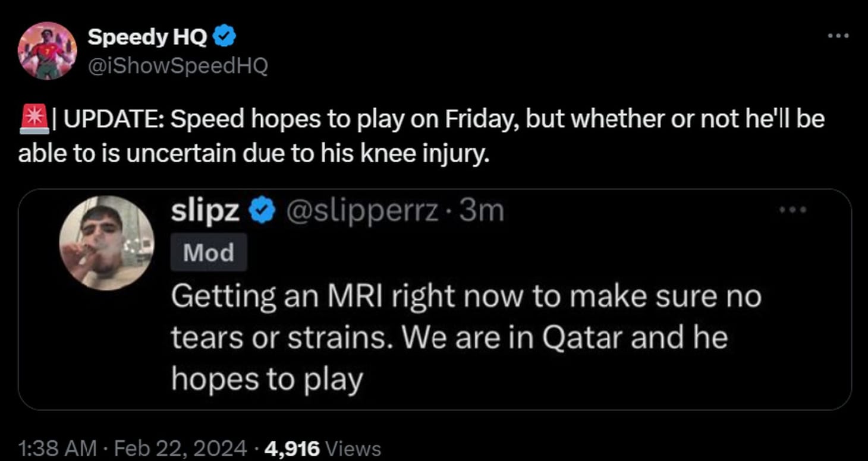This screenshot has width=868, height=461.
Task: Click the red siren emoji
Action: 33,119
